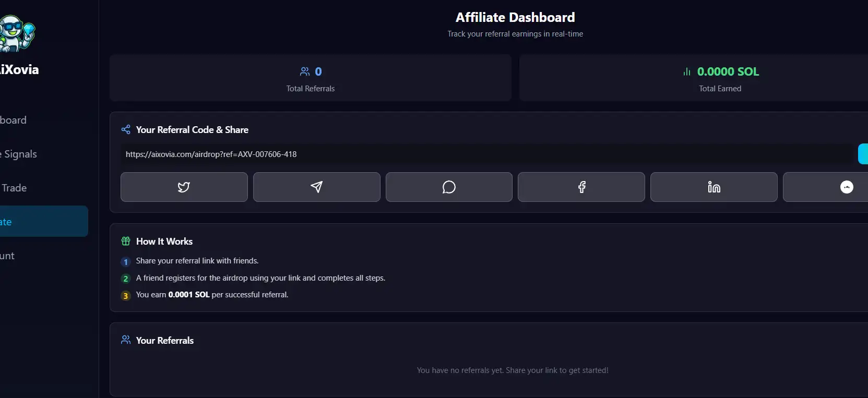This screenshot has width=868, height=398.
Task: Open the Trade sidebar item
Action: pos(14,188)
